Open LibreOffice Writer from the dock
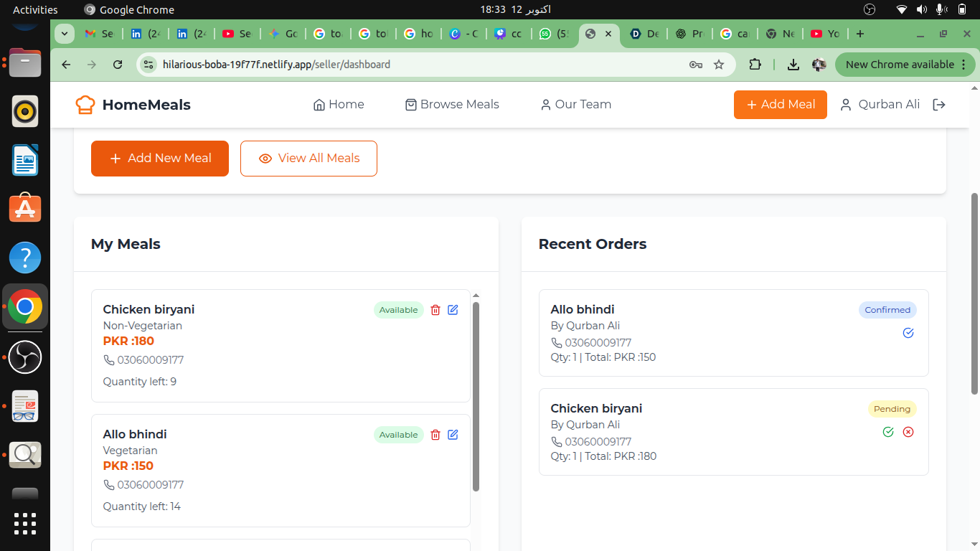The height and width of the screenshot is (551, 980). [x=25, y=160]
